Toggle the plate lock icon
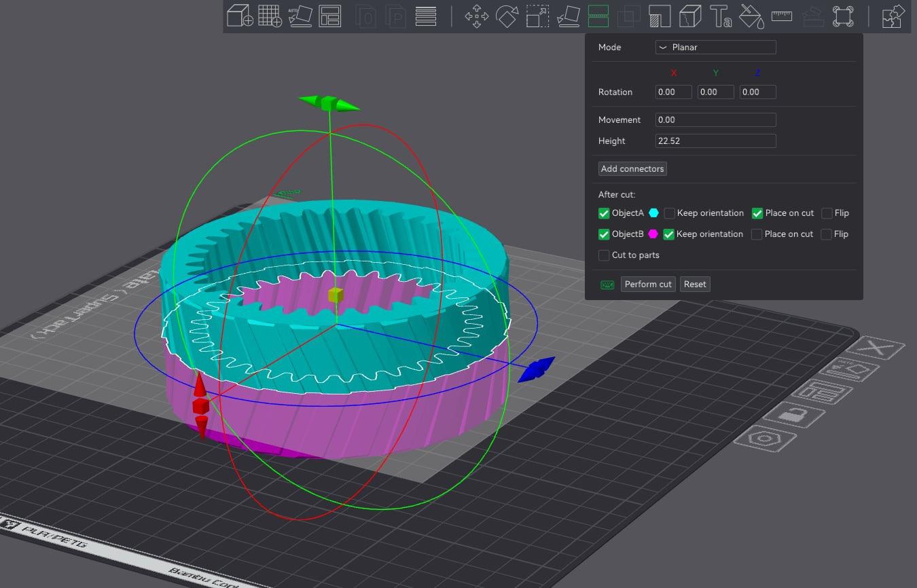This screenshot has width=917, height=588. click(794, 414)
